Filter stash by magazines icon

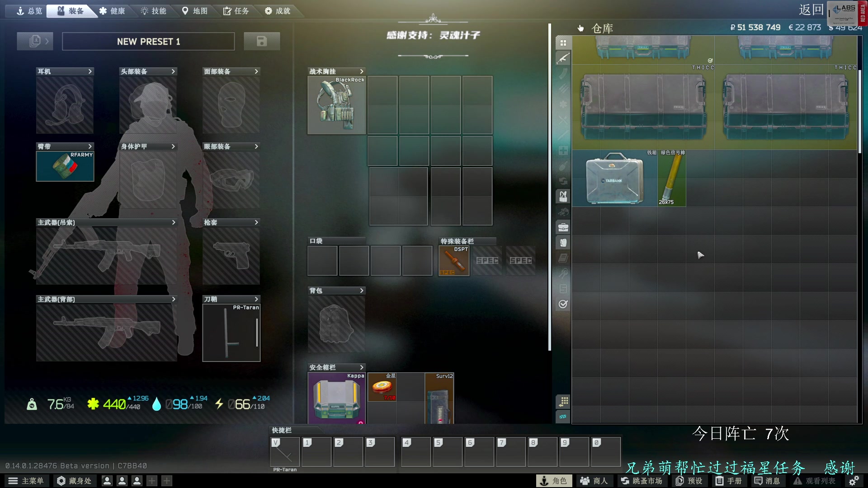pos(563,74)
